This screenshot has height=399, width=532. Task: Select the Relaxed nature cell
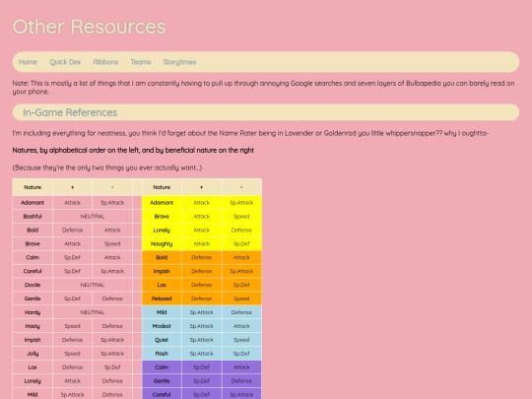[x=162, y=299]
